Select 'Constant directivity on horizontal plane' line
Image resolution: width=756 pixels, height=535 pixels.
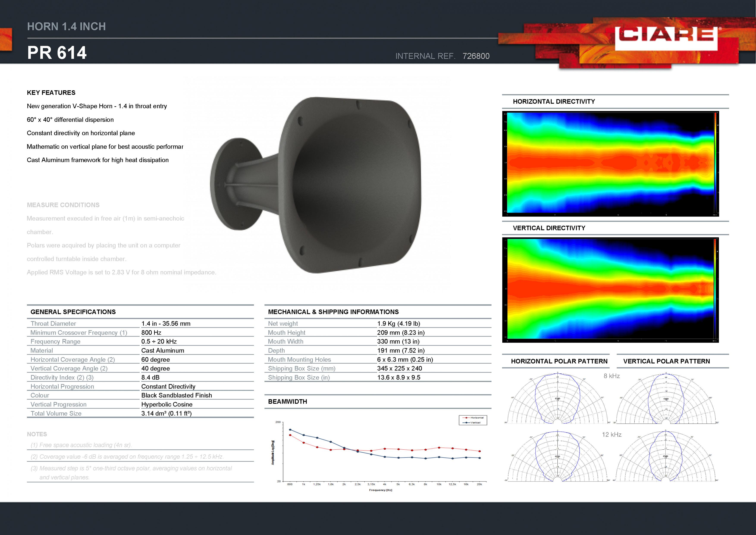[x=81, y=133]
